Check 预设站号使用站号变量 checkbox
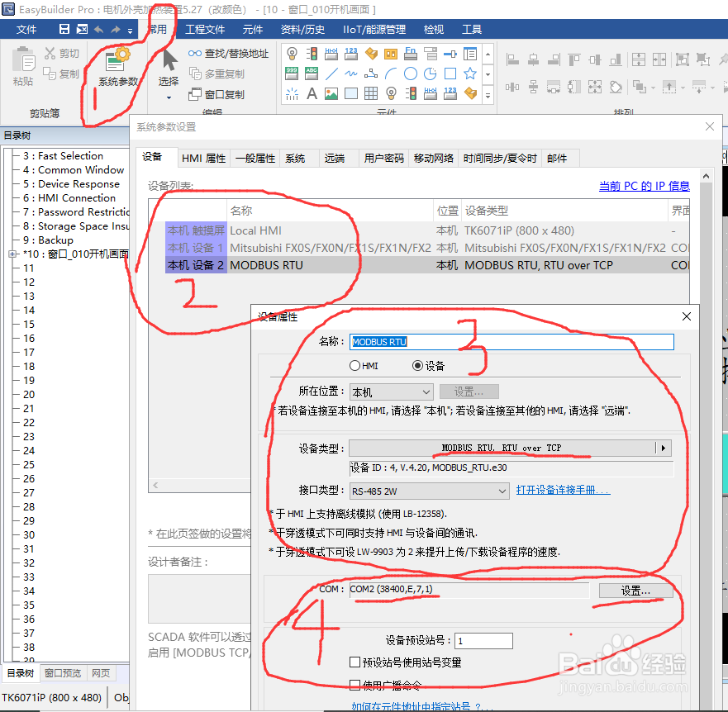This screenshot has height=712, width=728. (354, 662)
